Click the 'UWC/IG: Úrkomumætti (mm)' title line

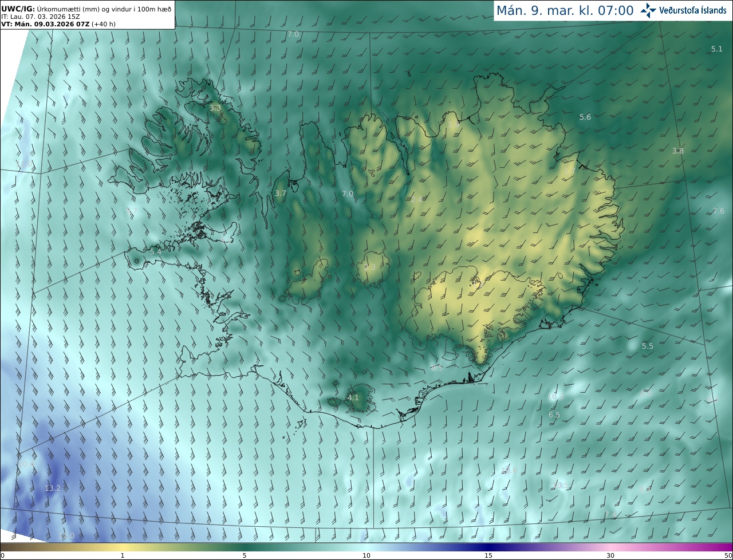tap(86, 9)
